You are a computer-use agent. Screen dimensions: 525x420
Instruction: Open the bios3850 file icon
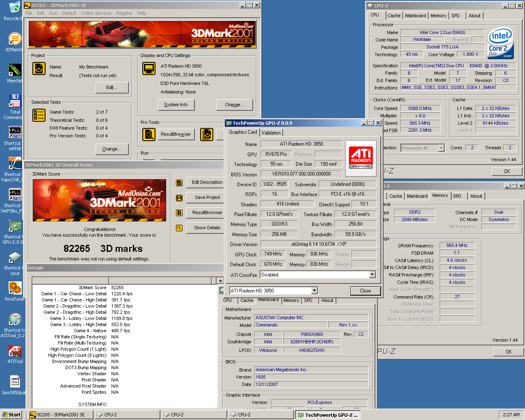point(15,381)
